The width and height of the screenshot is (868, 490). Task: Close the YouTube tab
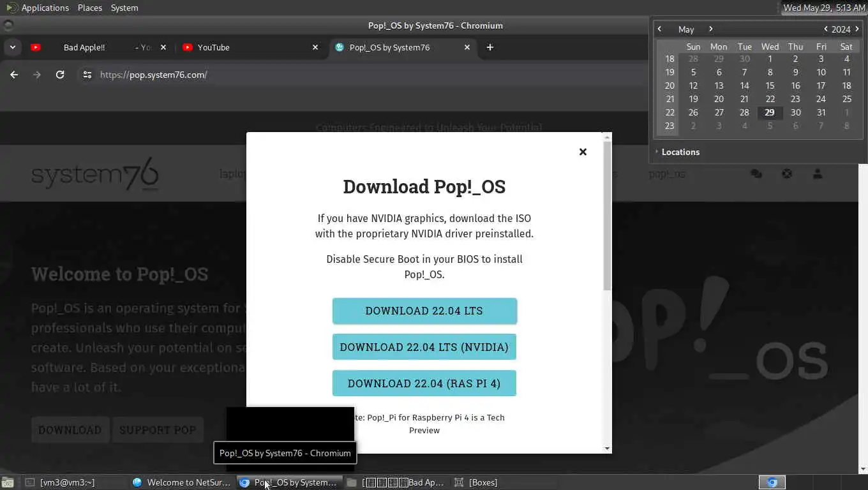[x=315, y=47]
